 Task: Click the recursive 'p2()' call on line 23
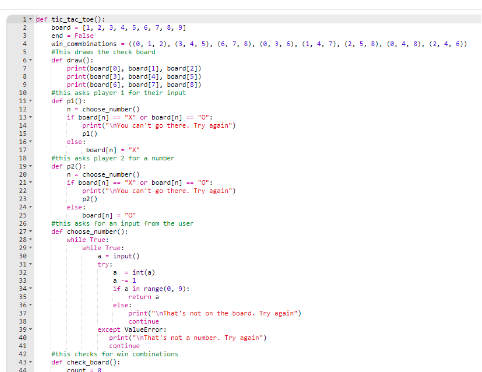pyautogui.click(x=90, y=199)
